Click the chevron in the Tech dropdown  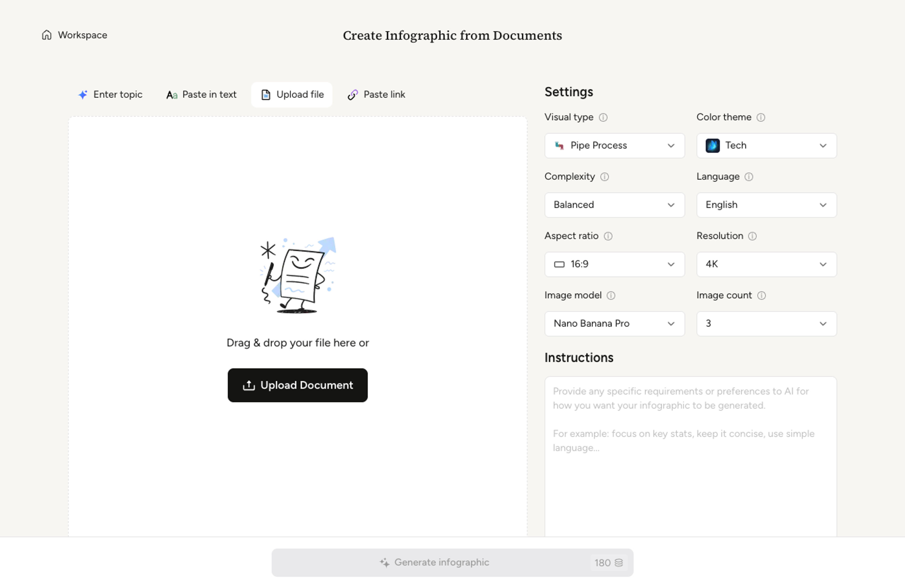coord(823,146)
